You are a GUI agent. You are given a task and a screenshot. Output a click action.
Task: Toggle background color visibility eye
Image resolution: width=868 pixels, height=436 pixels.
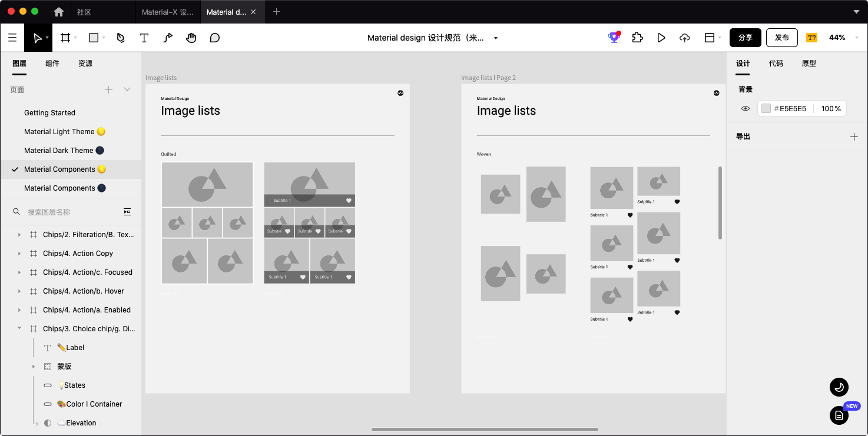(x=746, y=108)
